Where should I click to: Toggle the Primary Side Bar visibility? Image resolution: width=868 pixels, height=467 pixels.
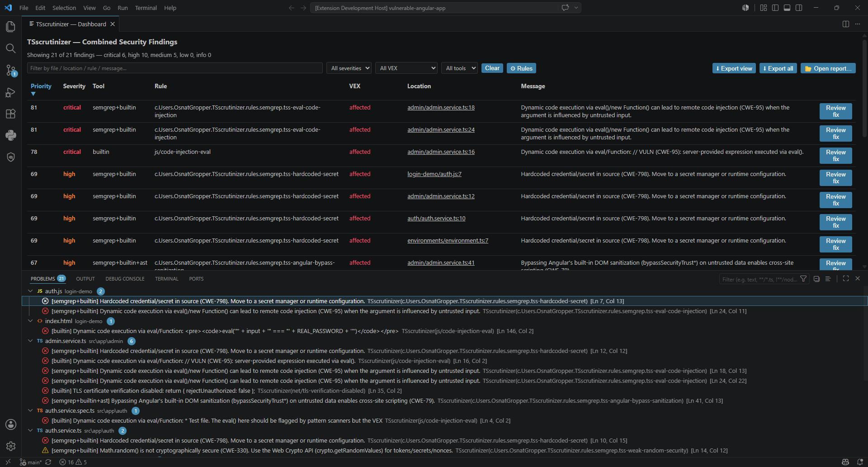(775, 8)
